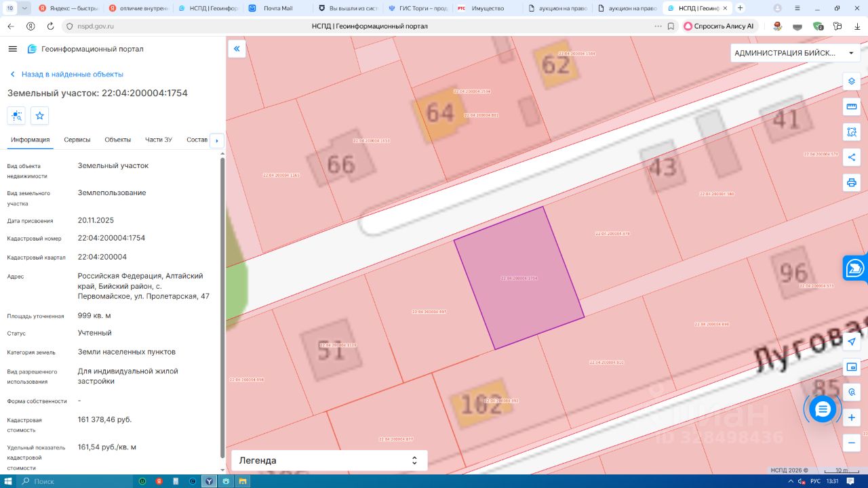The height and width of the screenshot is (488, 868).
Task: Click the Геоинформационный портал logo
Action: pyautogui.click(x=85, y=49)
